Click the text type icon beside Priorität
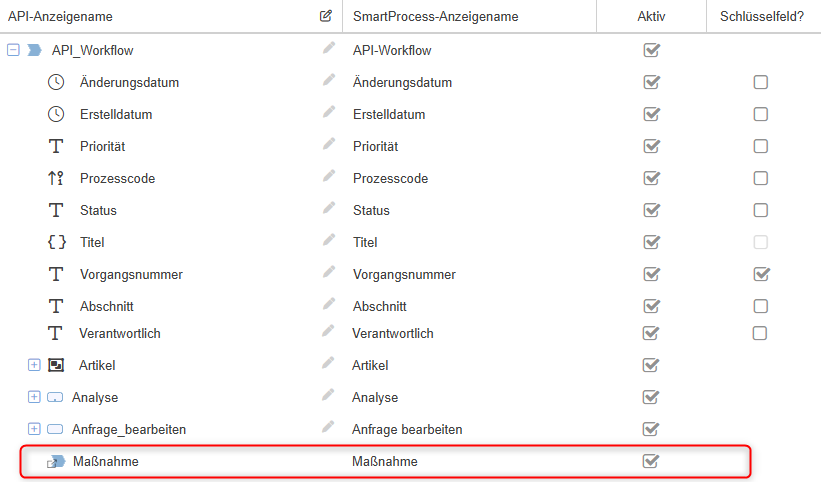 (56, 146)
